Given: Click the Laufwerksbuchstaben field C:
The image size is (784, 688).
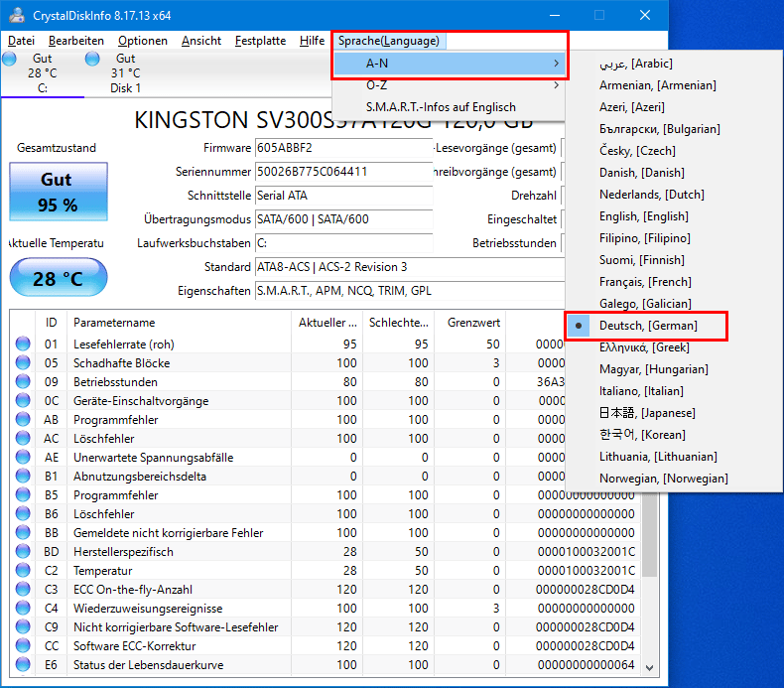Looking at the screenshot, I should [x=344, y=243].
